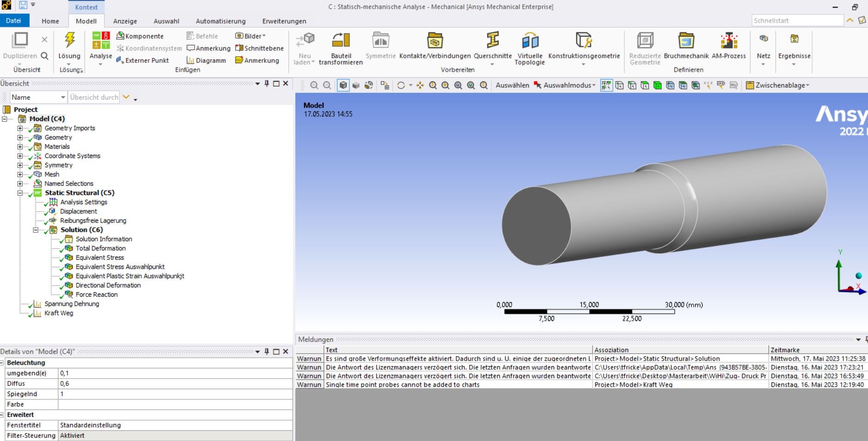Click the pan arrows tool
Image resolution: width=868 pixels, height=441 pixels.
420,85
